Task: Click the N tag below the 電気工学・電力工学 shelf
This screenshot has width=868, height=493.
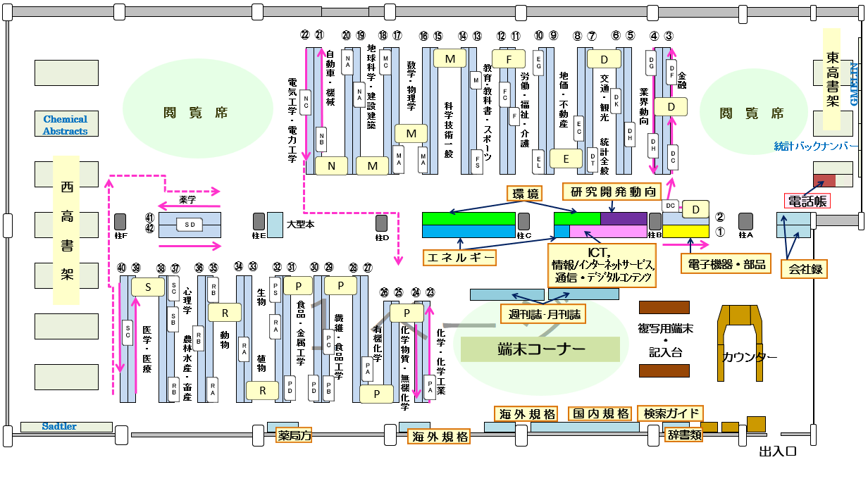Action: click(x=330, y=166)
